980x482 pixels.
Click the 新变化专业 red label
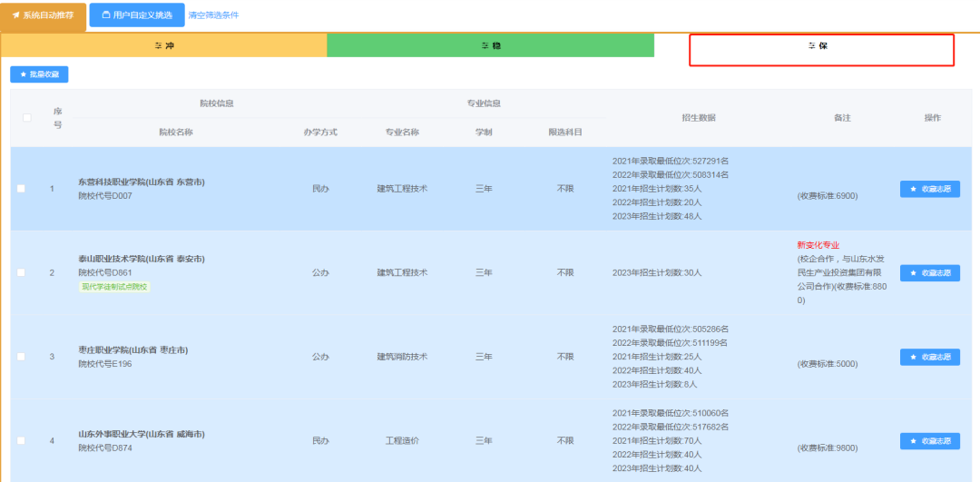tap(818, 245)
